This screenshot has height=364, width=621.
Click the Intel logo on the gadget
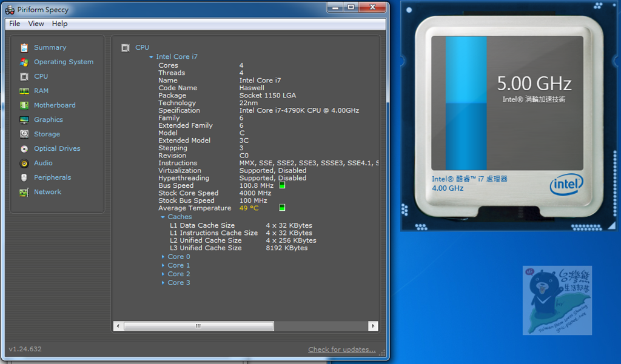[566, 184]
